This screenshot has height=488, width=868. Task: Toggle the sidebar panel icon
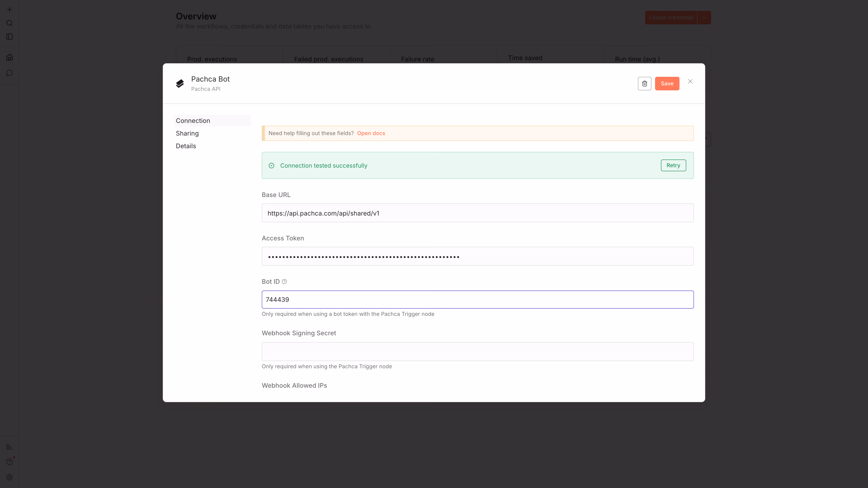pos(9,37)
